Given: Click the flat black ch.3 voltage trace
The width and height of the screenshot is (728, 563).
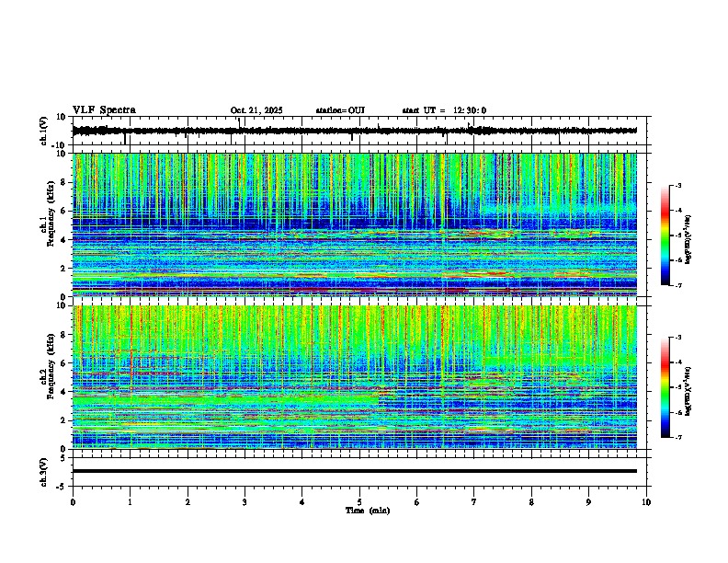Looking at the screenshot, I should 354,471.
